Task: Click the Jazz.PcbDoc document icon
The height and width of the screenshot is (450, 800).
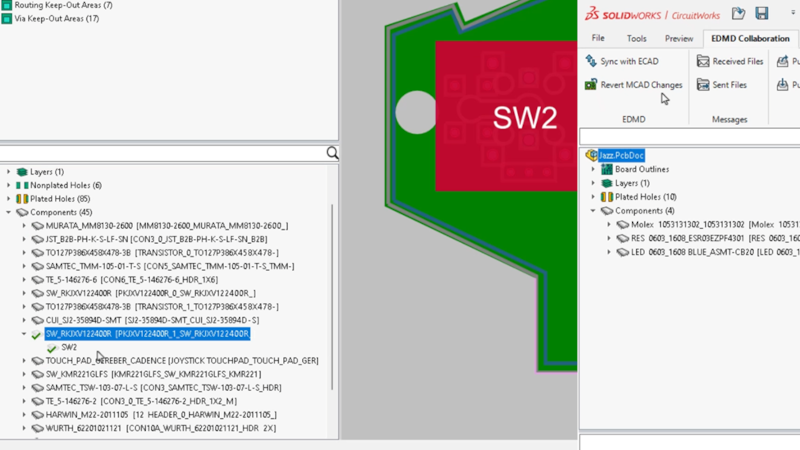Action: click(591, 155)
